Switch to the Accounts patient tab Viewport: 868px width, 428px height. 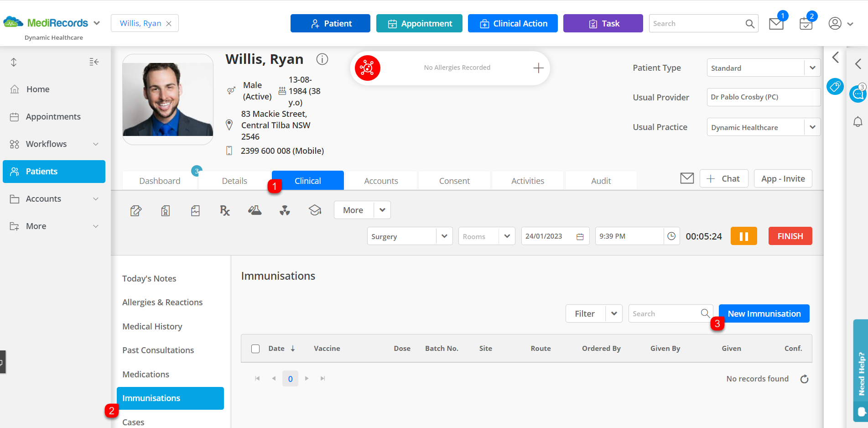tap(381, 181)
